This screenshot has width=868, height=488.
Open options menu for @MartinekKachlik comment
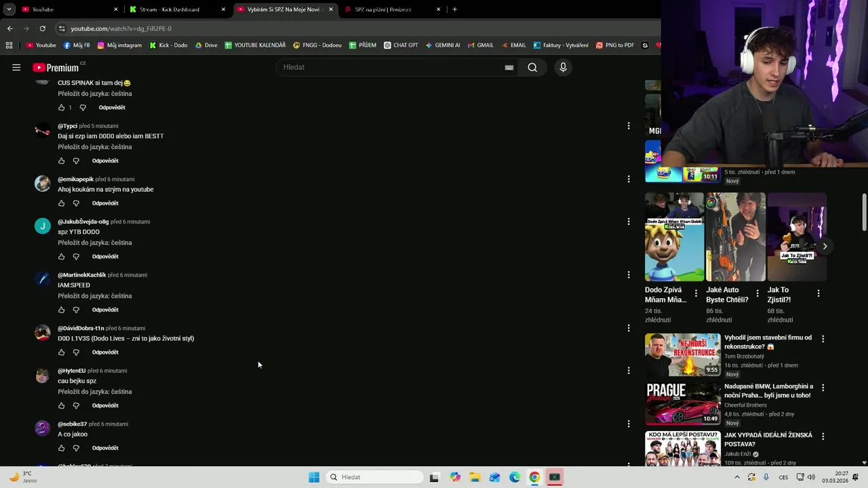[629, 274]
